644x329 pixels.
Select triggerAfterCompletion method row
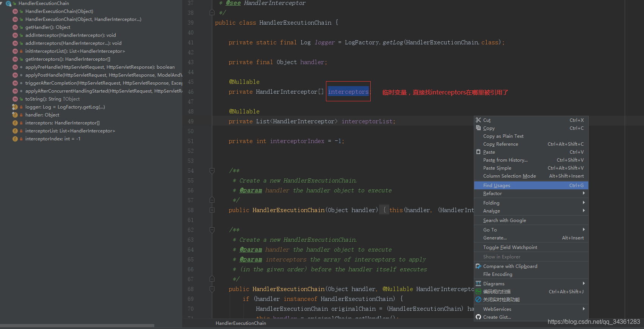(x=104, y=83)
